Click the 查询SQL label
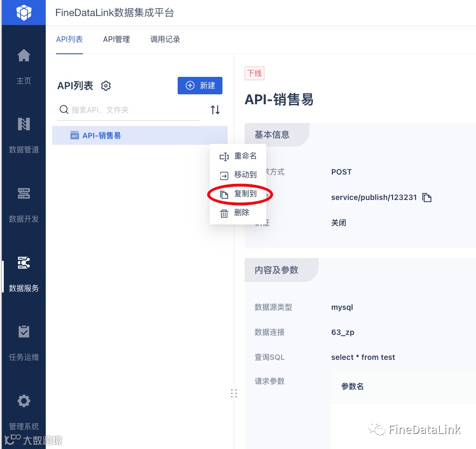This screenshot has height=449, width=476. [270, 357]
